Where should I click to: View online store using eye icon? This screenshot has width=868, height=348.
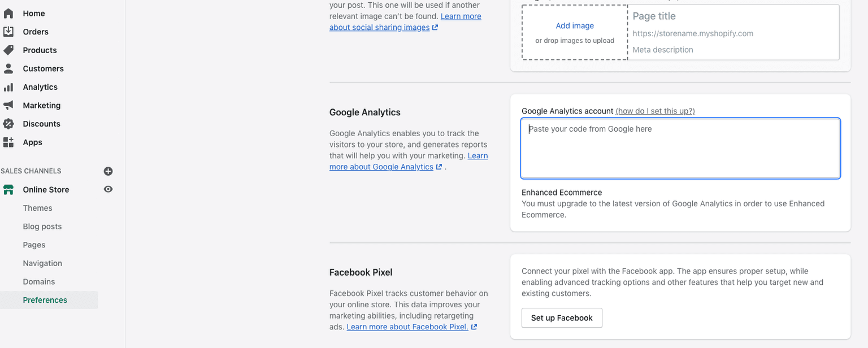pos(108,189)
